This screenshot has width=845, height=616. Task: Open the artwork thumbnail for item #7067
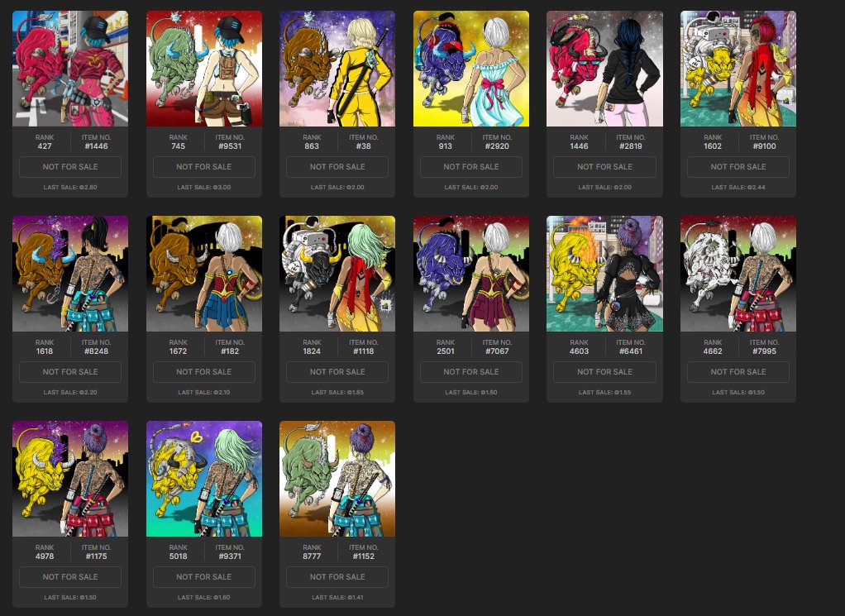(471, 274)
